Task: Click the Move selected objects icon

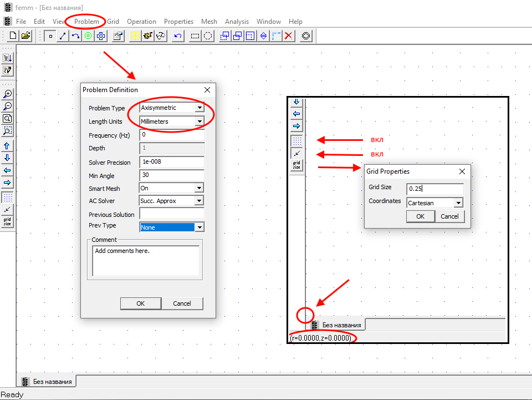Action: [x=224, y=36]
